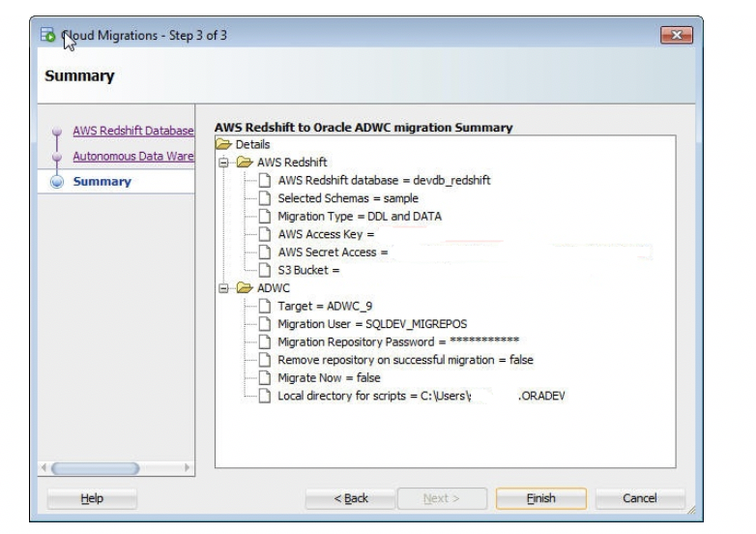
Task: Select 'Remove repository on successful migration = false' row
Action: coord(405,359)
